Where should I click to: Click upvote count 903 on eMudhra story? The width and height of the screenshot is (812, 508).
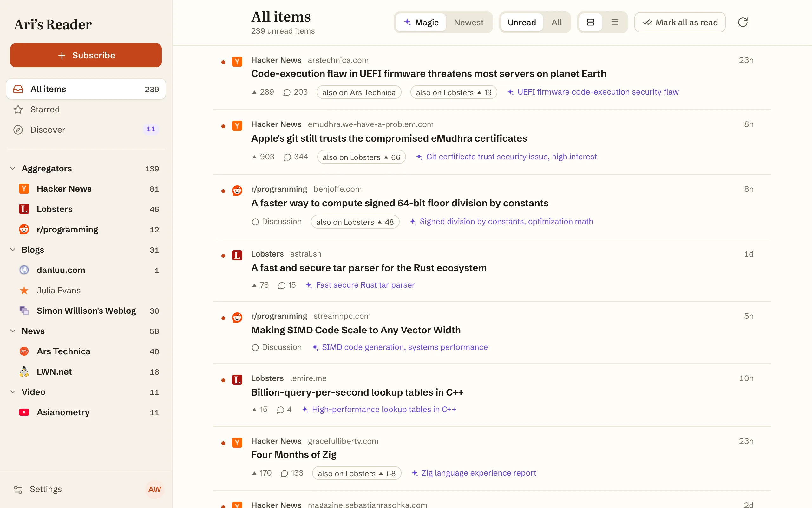point(263,157)
